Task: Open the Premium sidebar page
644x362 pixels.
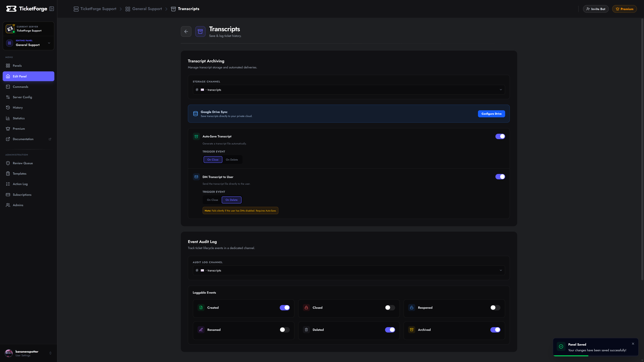Action: click(29, 129)
